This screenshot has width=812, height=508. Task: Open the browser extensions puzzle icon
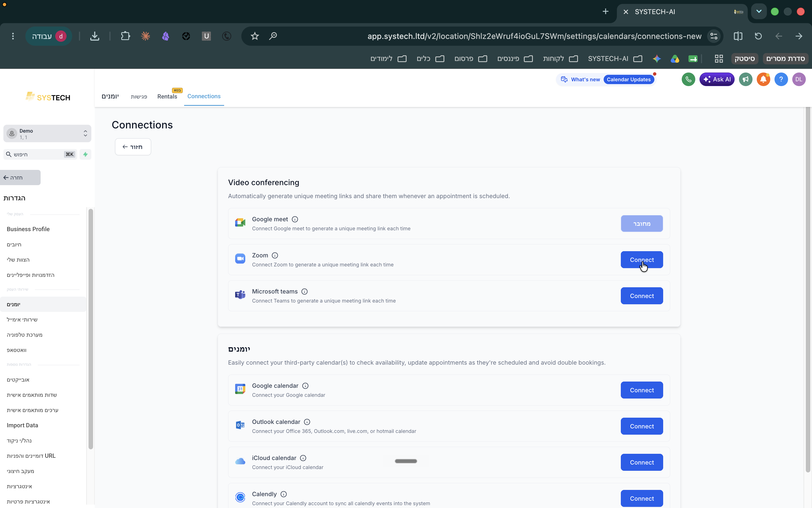pyautogui.click(x=125, y=36)
